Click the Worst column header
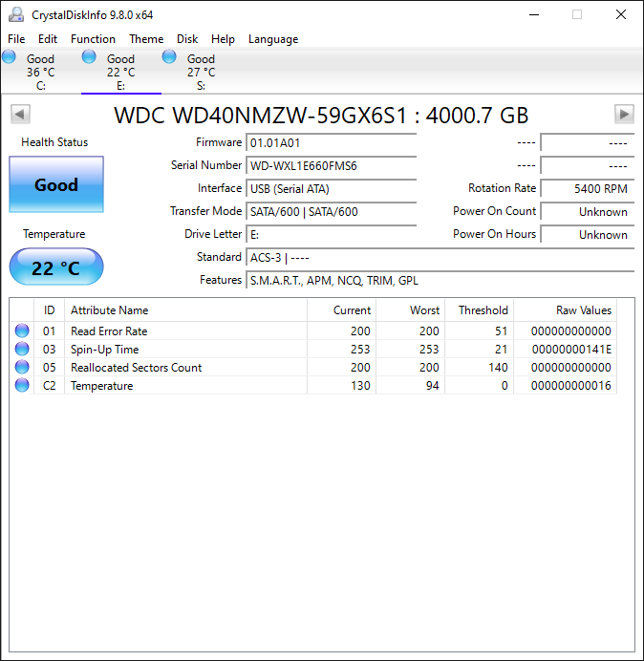This screenshot has width=644, height=661. [x=410, y=310]
